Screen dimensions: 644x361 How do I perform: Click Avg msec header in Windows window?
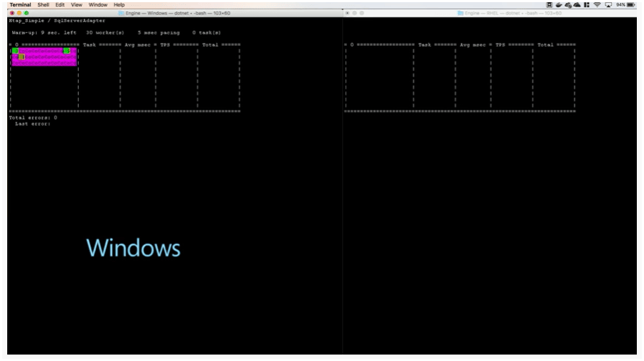tap(138, 44)
